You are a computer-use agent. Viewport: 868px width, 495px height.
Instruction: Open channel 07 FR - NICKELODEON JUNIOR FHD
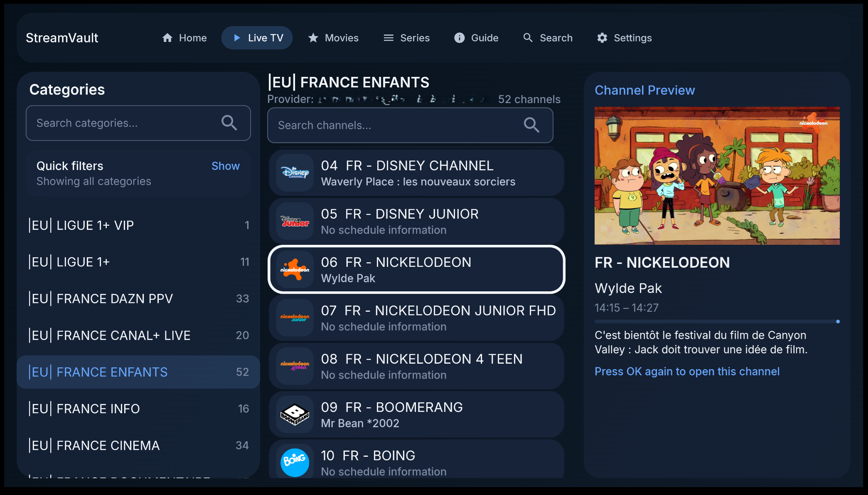(416, 318)
